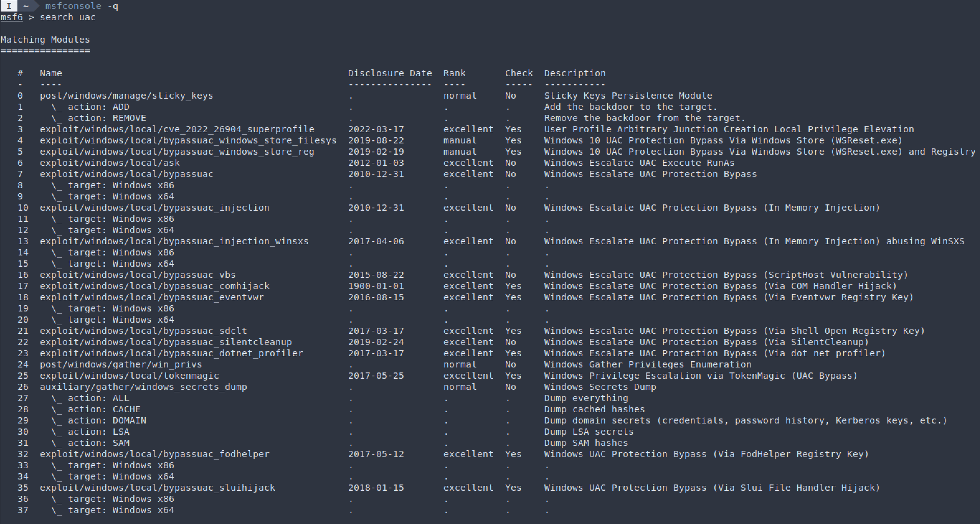The image size is (980, 524).
Task: Click the Check column header
Action: pos(519,73)
